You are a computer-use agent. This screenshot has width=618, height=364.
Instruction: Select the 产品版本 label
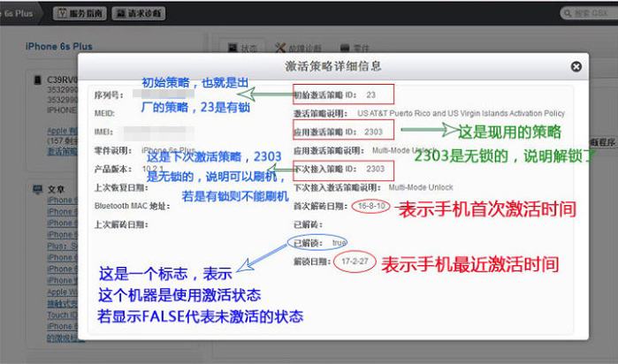[x=112, y=169]
